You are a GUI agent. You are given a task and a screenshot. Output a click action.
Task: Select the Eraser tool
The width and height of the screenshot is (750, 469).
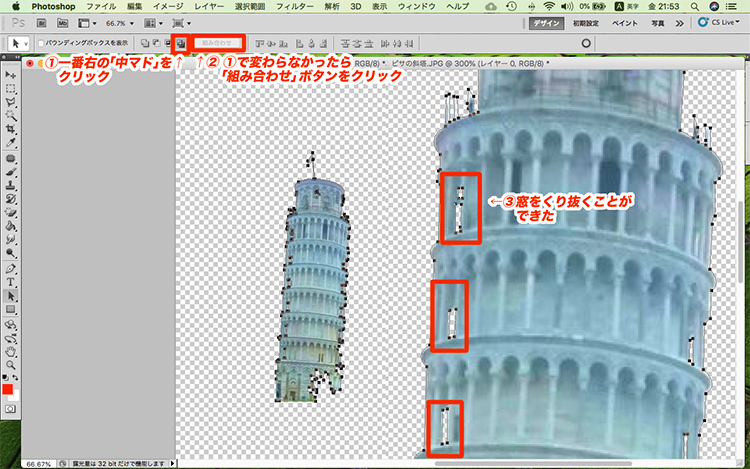click(10, 212)
